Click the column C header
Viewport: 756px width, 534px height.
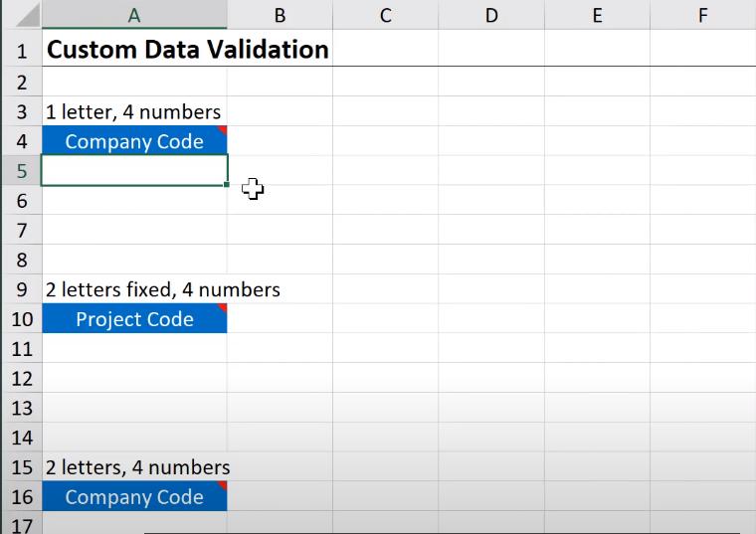385,15
